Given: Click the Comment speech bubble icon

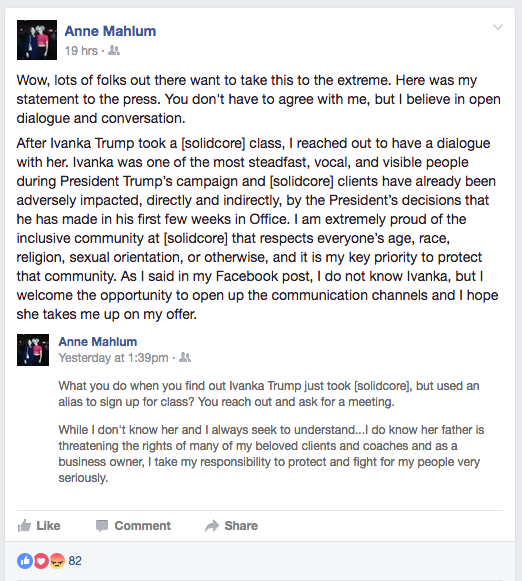Looking at the screenshot, I should (x=102, y=526).
